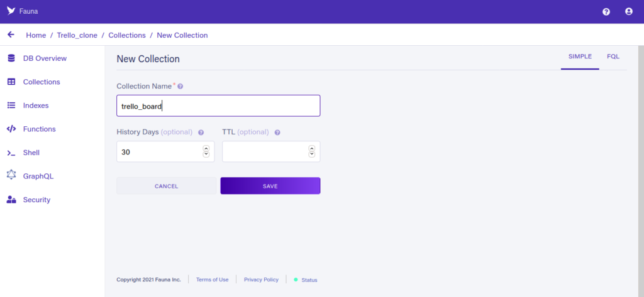Viewport: 644px width, 297px height.
Task: Click the DB Overview database icon
Action: (11, 58)
